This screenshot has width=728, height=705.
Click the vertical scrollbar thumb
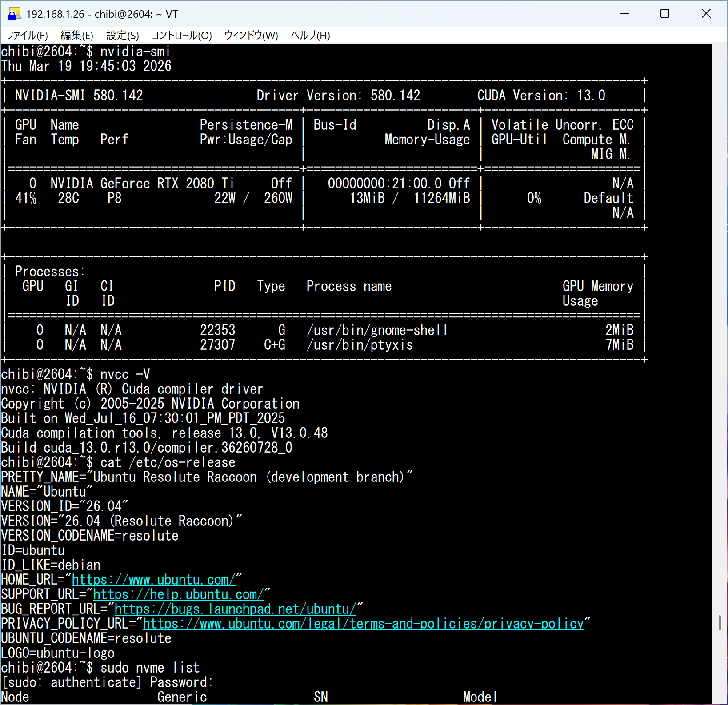pyautogui.click(x=720, y=622)
